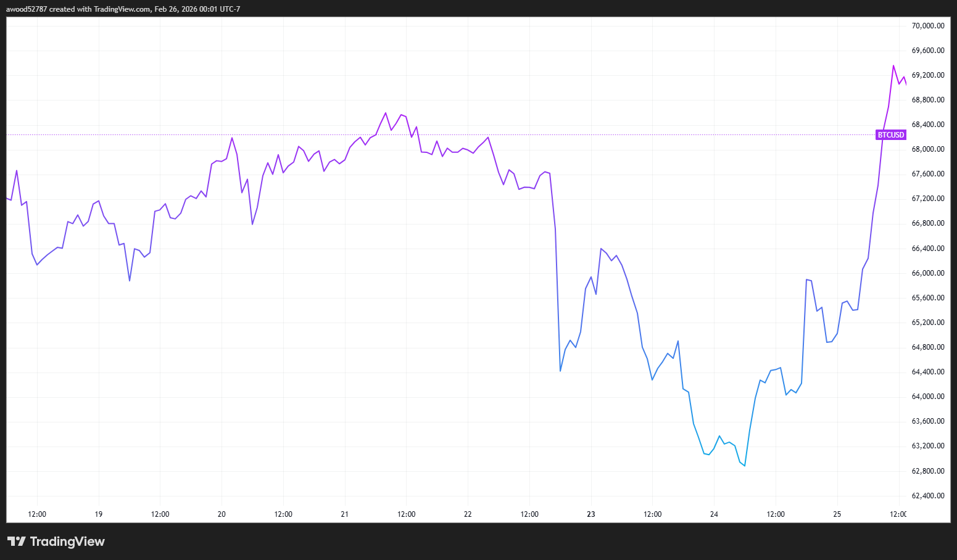
Task: Select the BTCUSD price label flag
Action: tap(890, 134)
